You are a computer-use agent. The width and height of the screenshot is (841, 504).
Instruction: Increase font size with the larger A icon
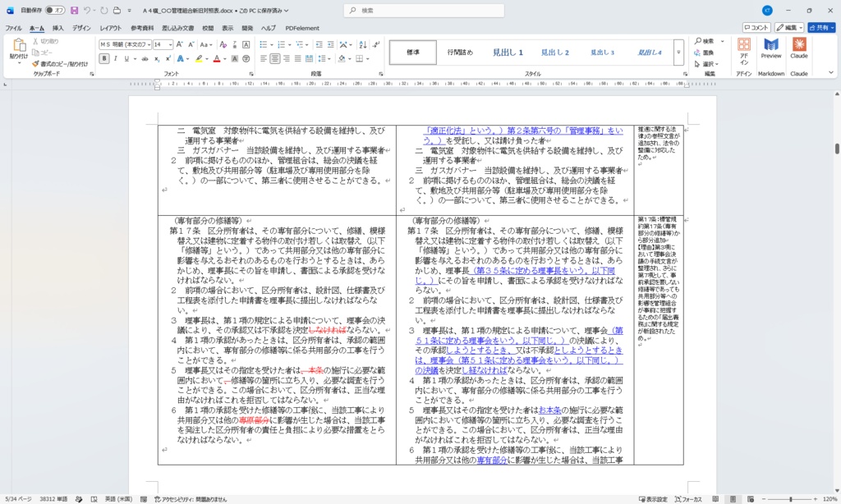[x=180, y=44]
